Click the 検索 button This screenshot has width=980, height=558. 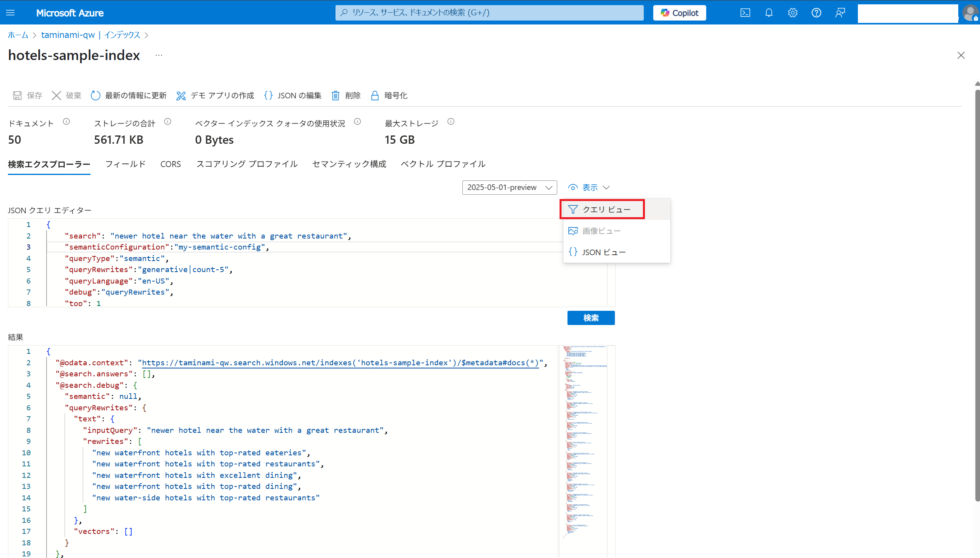coord(591,318)
